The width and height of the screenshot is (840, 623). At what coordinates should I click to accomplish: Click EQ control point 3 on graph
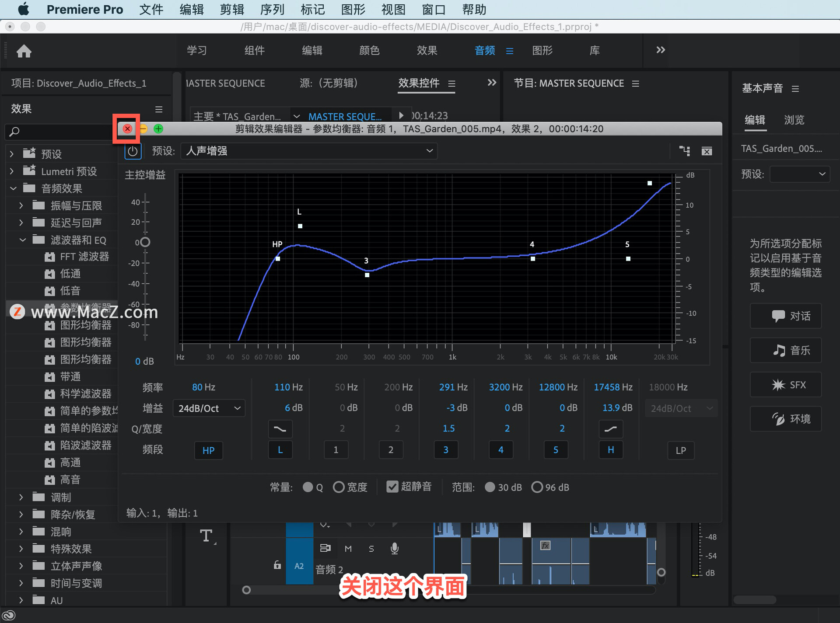367,275
